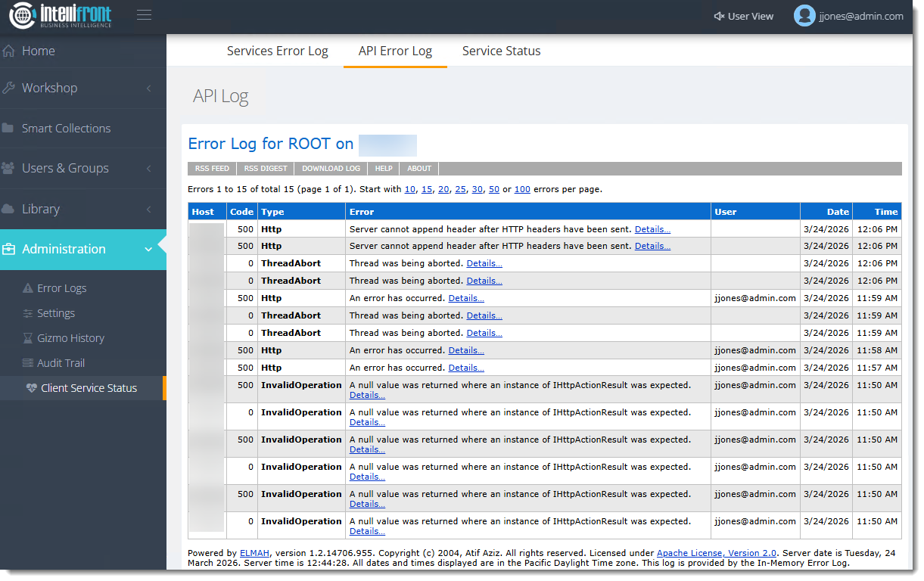924x581 pixels.
Task: Click the Download Log button
Action: click(331, 169)
